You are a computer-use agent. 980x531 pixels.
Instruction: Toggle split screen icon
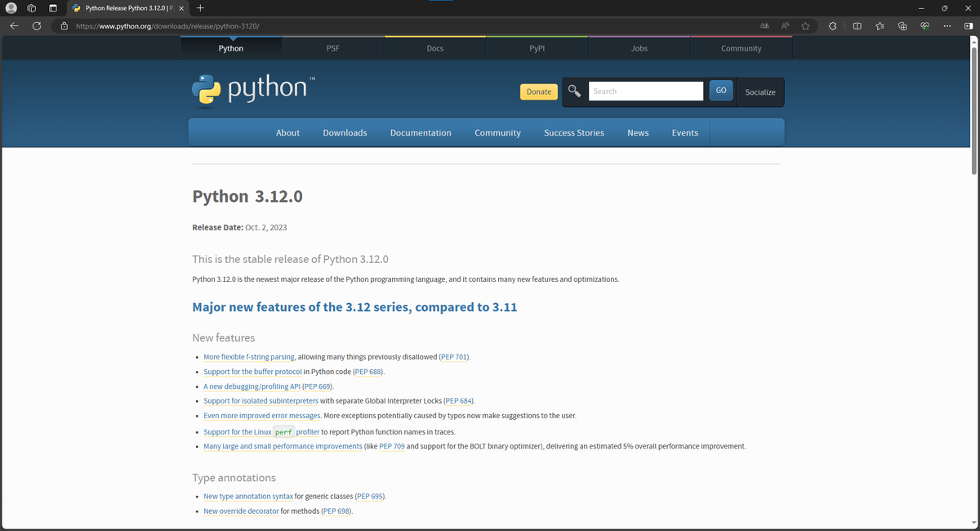coord(857,26)
